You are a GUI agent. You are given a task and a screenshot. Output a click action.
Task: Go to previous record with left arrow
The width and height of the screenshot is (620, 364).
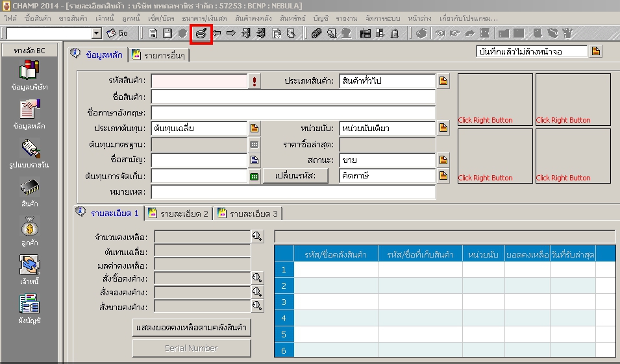coord(217,33)
